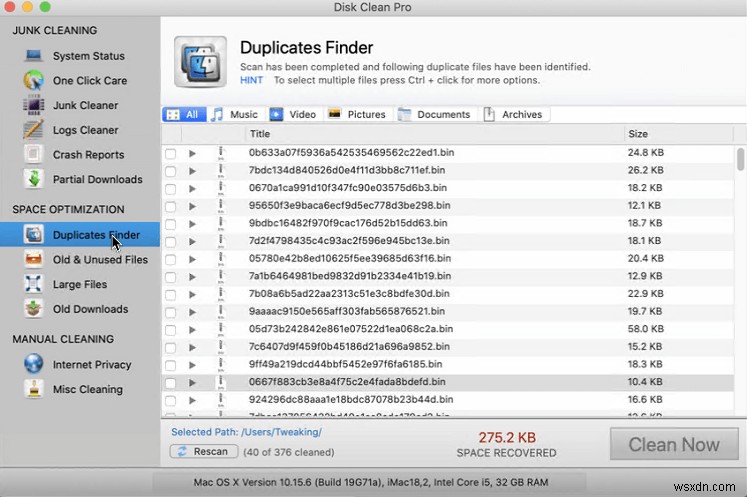Switch to the All tab

coord(184,114)
